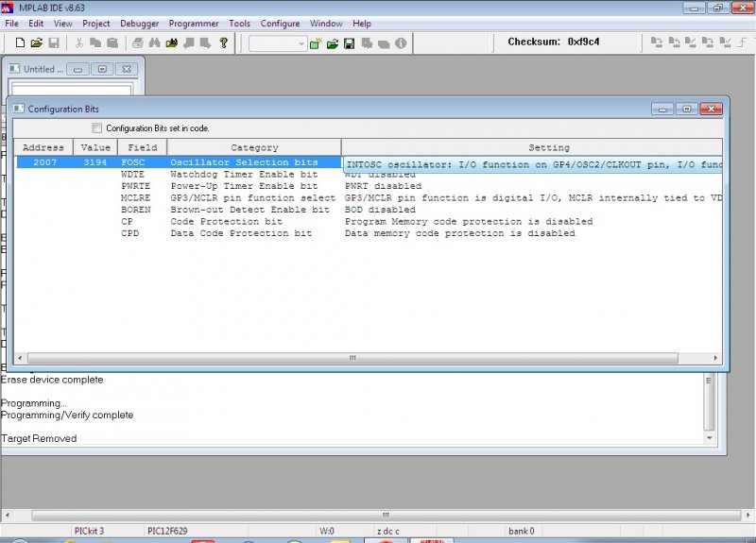Viewport: 756px width, 543px height.
Task: Open the File menu
Action: pos(11,23)
